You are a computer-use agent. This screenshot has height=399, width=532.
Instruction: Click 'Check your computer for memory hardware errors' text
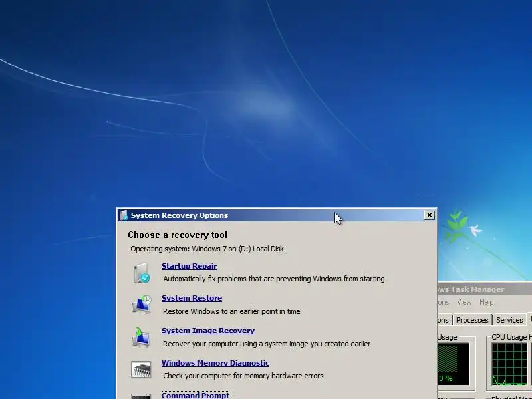[x=243, y=376]
